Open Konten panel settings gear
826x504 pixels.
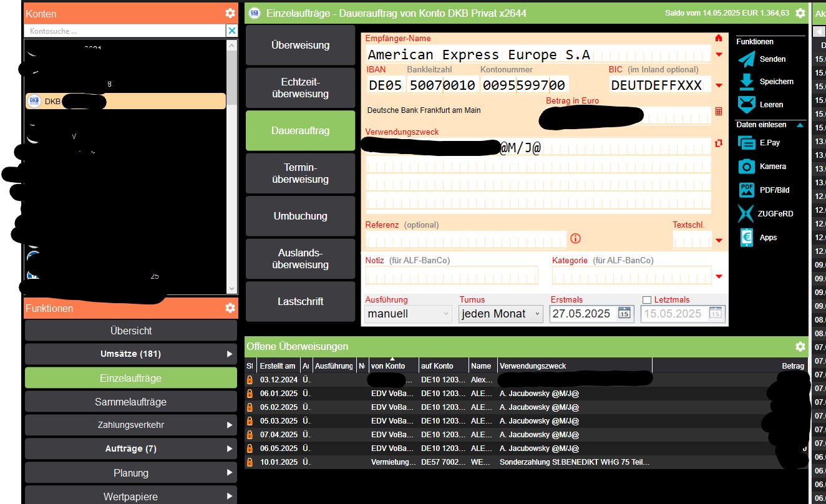(230, 13)
